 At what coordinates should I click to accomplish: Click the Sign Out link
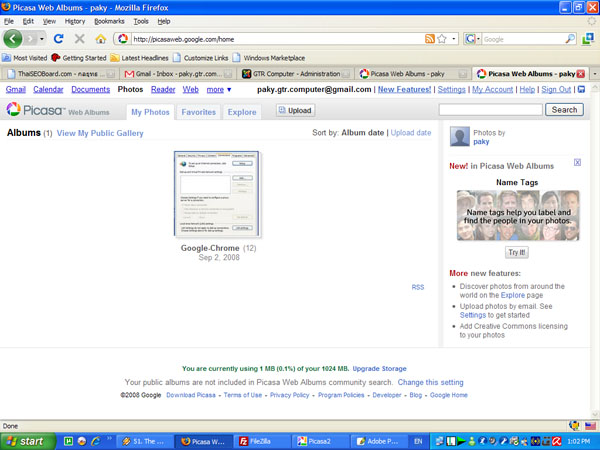(x=556, y=90)
